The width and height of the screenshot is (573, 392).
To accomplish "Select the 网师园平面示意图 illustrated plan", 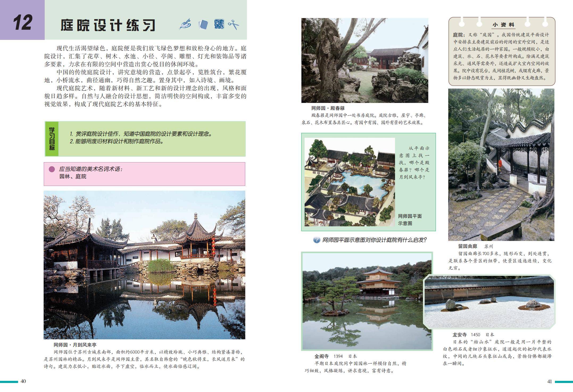I will [x=349, y=182].
